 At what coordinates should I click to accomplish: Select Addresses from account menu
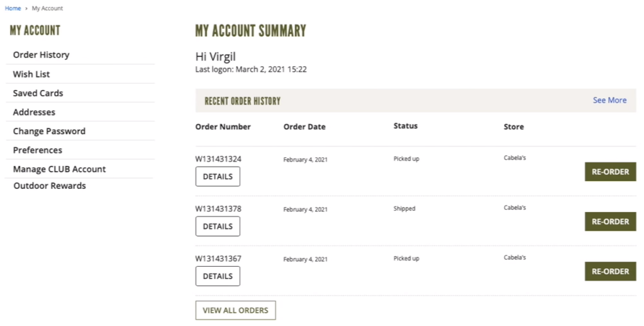tap(34, 112)
